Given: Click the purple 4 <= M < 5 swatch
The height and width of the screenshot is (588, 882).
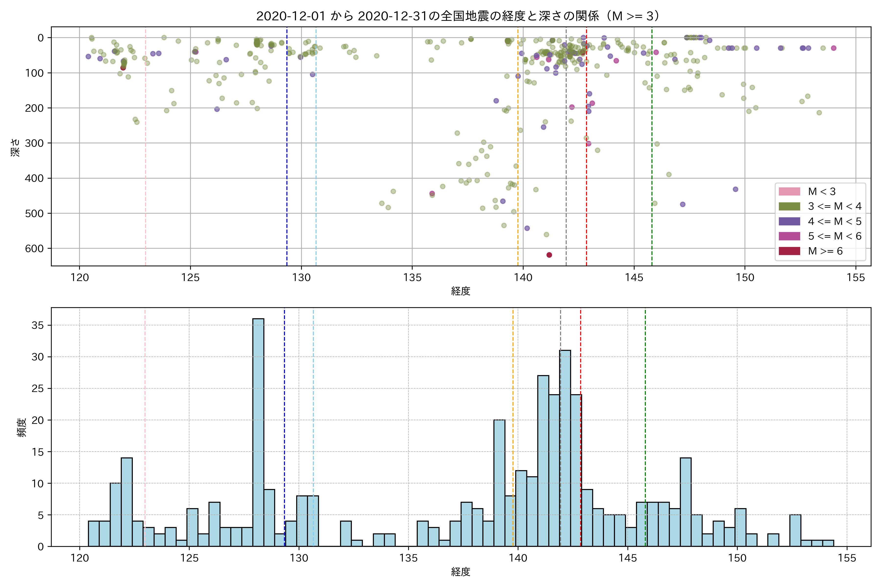Looking at the screenshot, I should (x=789, y=221).
